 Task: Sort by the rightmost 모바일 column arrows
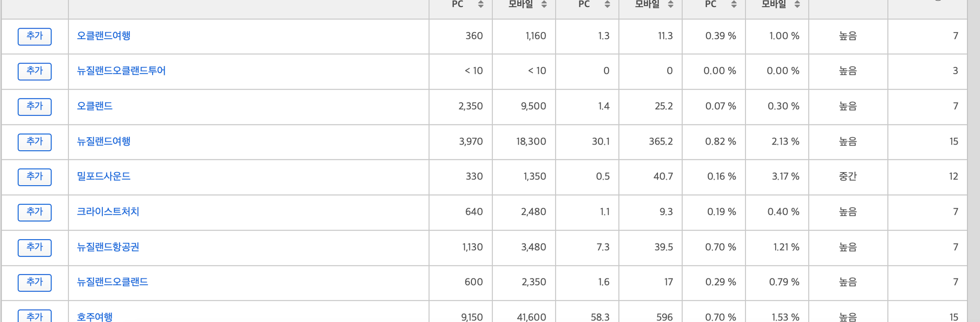[797, 4]
